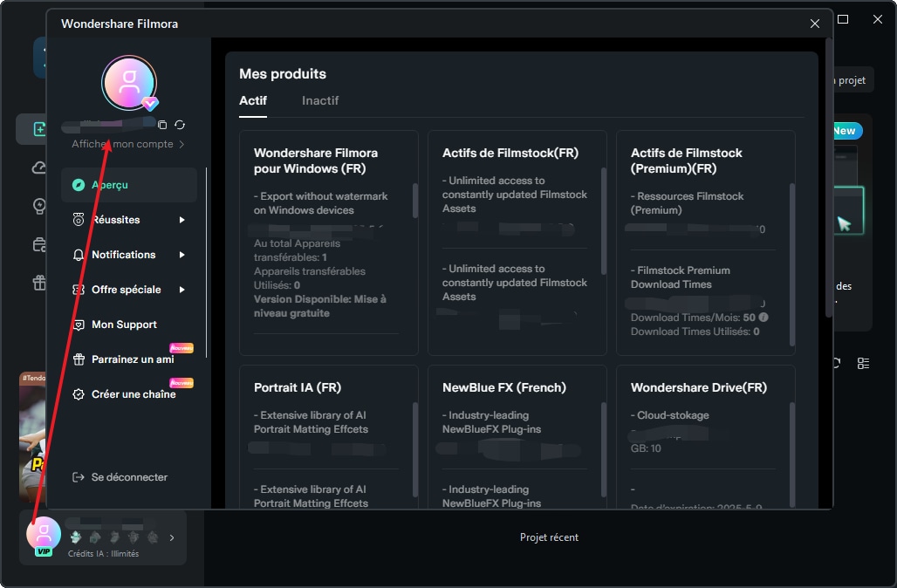
Task: Click the refresh icon beside the list view icon
Action: click(x=837, y=363)
